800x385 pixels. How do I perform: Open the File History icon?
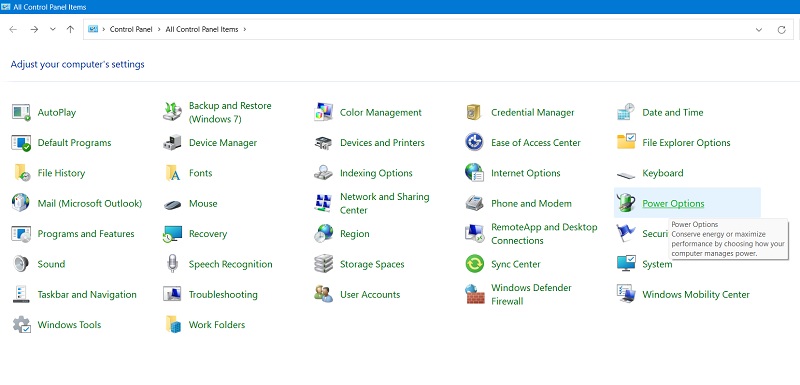(21, 173)
